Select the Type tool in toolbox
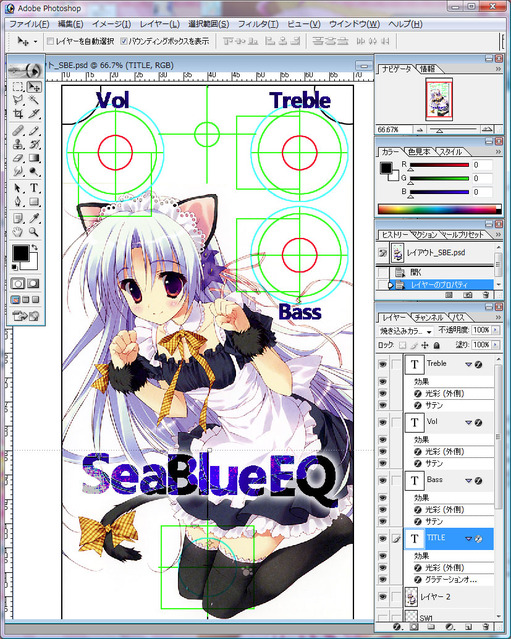The width and height of the screenshot is (511, 639). pyautogui.click(x=34, y=188)
